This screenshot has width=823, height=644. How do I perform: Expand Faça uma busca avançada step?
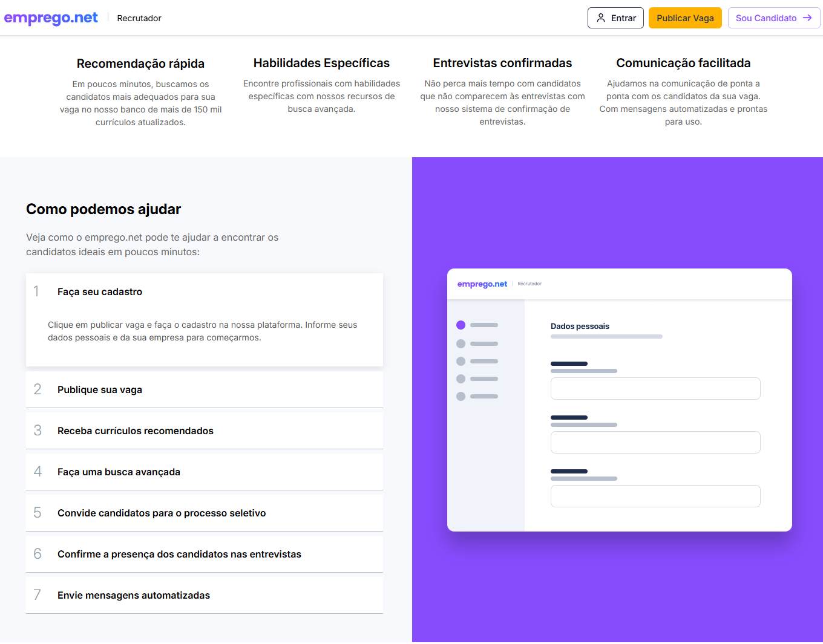(x=205, y=472)
